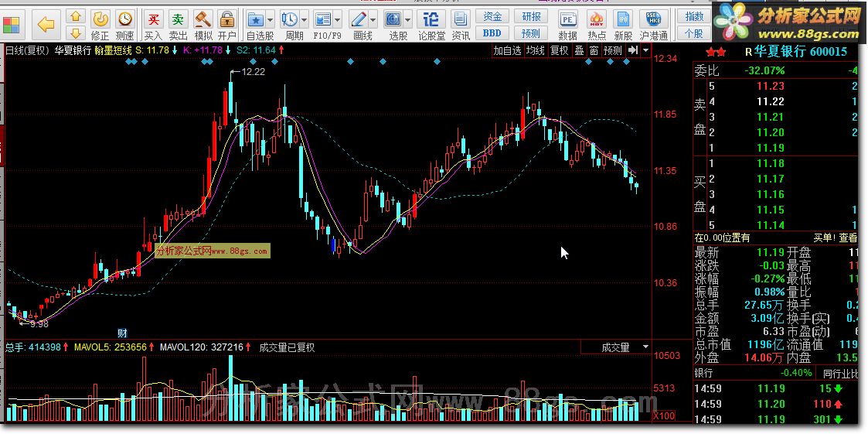The height and width of the screenshot is (434, 868).
Task: Click the BBD button
Action: [492, 32]
